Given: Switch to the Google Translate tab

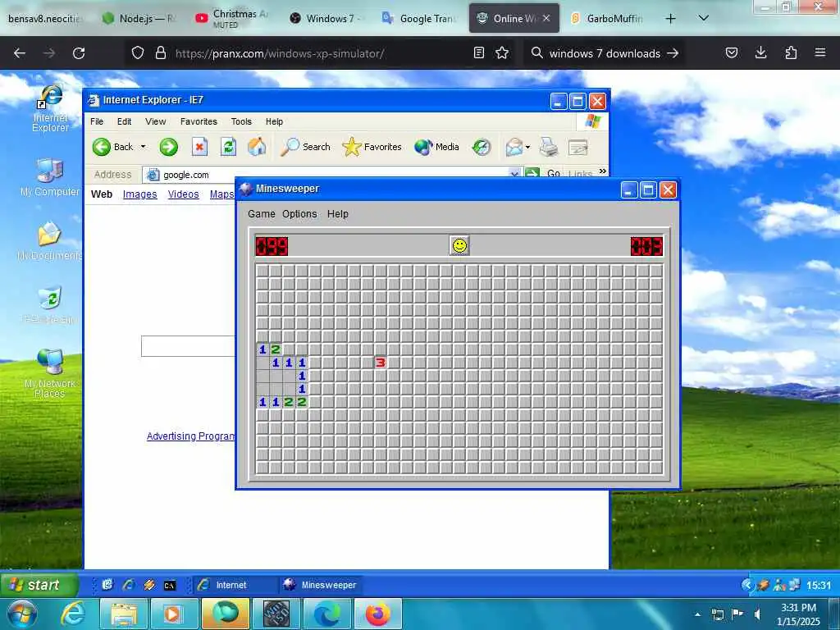Looking at the screenshot, I should point(418,18).
